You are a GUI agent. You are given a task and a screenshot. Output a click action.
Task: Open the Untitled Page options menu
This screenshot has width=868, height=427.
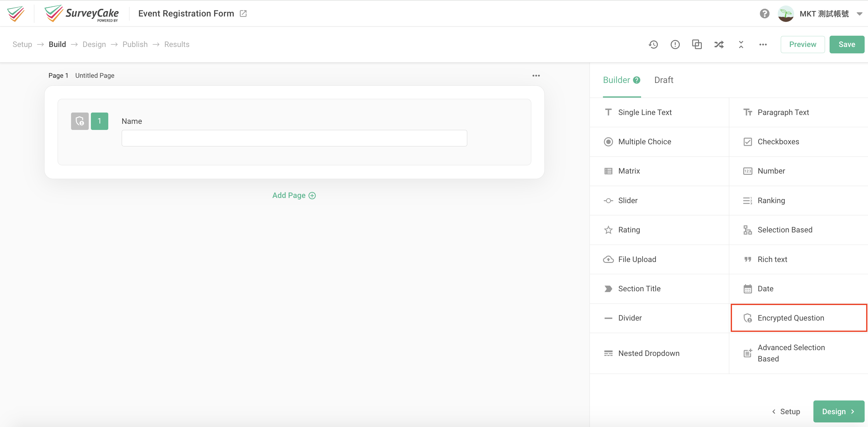536,75
